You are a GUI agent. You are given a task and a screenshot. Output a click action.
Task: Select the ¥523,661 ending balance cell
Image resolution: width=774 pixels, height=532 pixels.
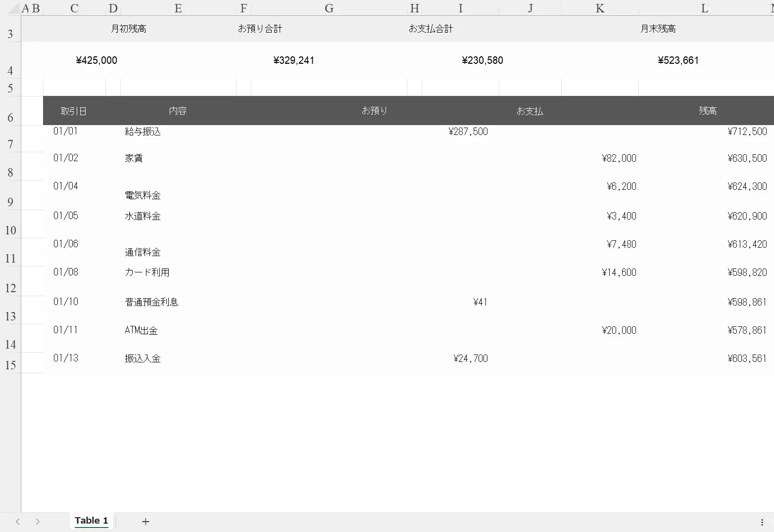[x=678, y=60]
